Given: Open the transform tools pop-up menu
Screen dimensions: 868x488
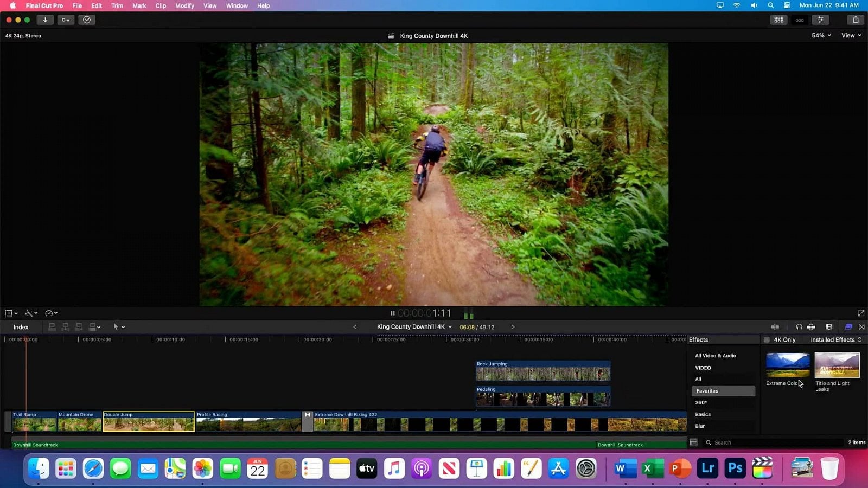Looking at the screenshot, I should point(11,313).
